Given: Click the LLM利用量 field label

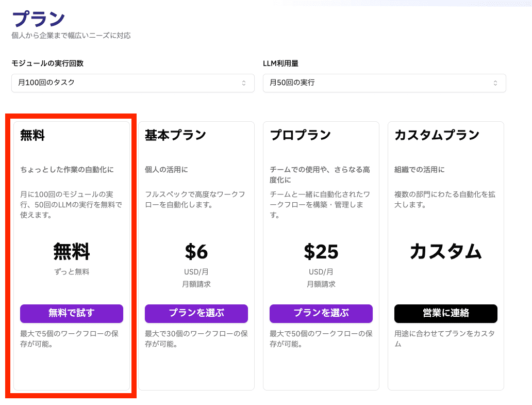Looking at the screenshot, I should coord(280,63).
